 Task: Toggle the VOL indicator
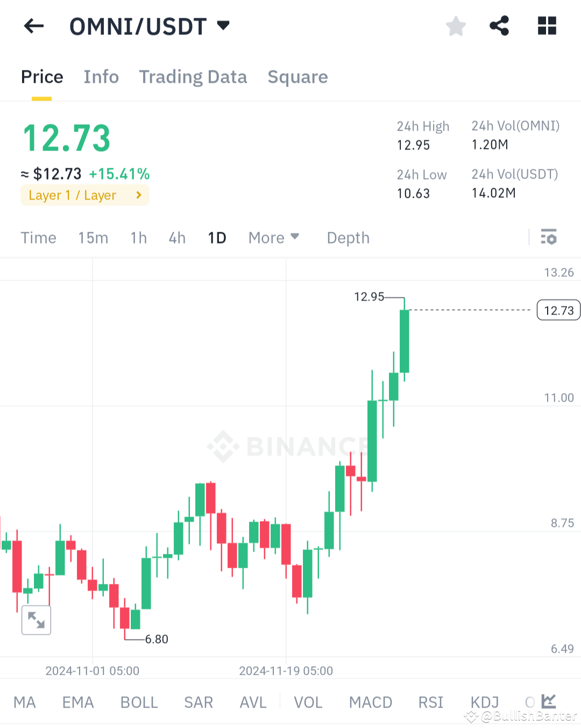(x=308, y=702)
